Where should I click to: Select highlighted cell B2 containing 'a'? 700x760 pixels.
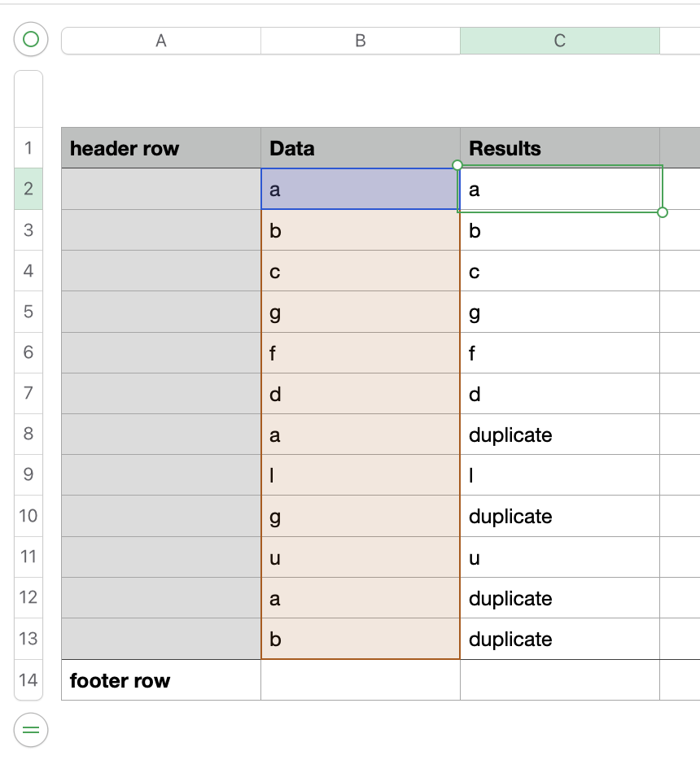tap(361, 189)
